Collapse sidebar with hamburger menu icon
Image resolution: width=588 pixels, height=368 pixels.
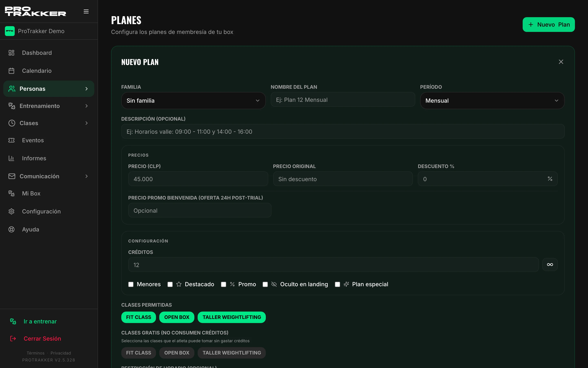click(x=86, y=11)
